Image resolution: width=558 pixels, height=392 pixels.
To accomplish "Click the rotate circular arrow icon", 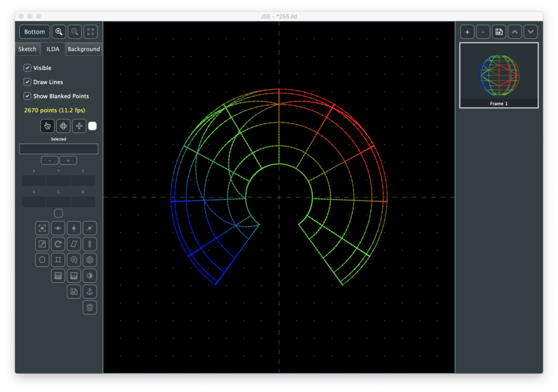I will (58, 244).
